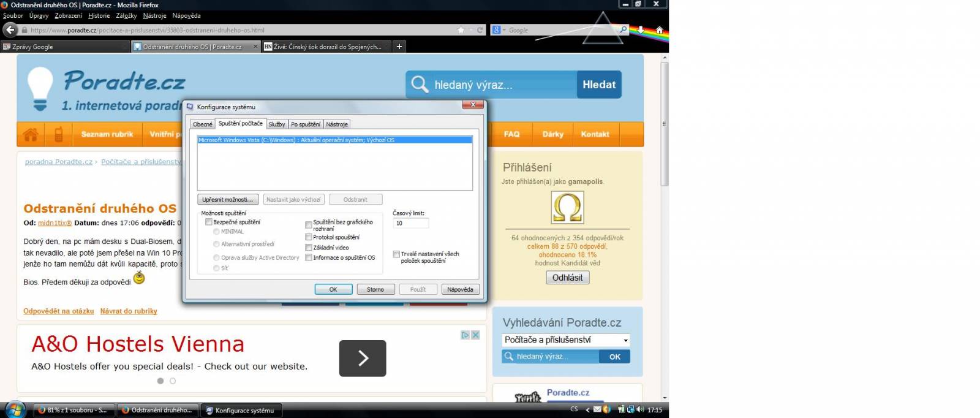Open the Soubor menu in Firefox
Image resolution: width=980 pixels, height=418 pixels.
[13, 16]
